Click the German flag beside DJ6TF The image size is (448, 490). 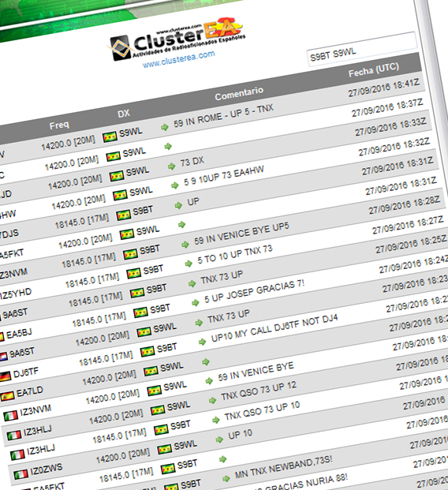point(6,376)
